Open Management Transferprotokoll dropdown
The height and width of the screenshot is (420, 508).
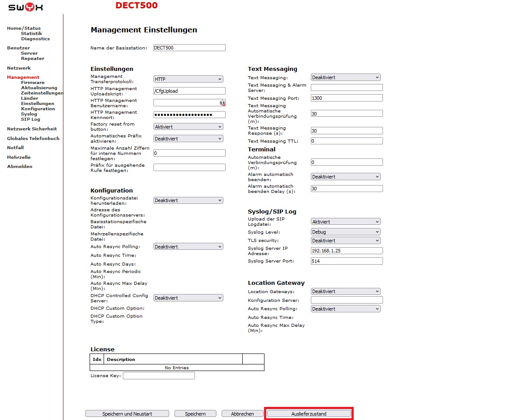tap(188, 79)
